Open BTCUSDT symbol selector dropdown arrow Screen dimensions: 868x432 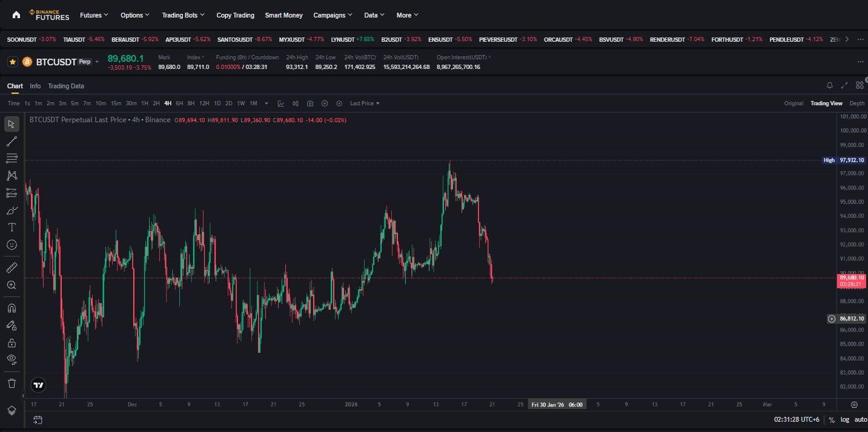point(97,62)
